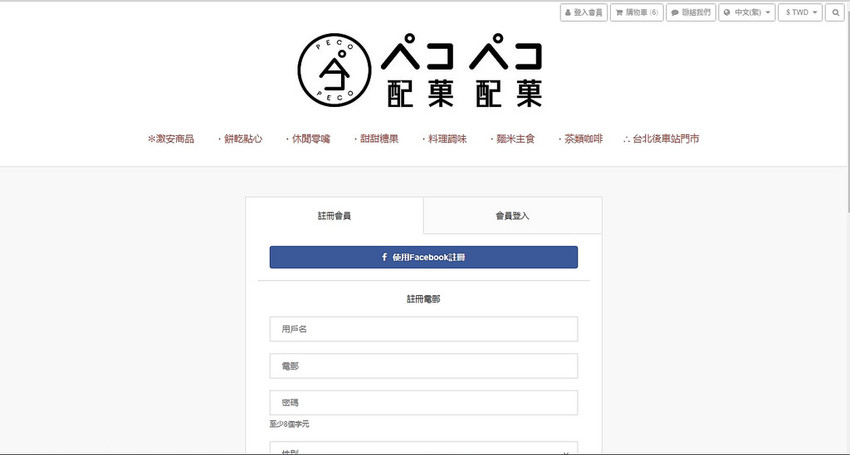Image resolution: width=850 pixels, height=455 pixels.
Task: Open the 麵米主食 menu category
Action: tap(513, 139)
